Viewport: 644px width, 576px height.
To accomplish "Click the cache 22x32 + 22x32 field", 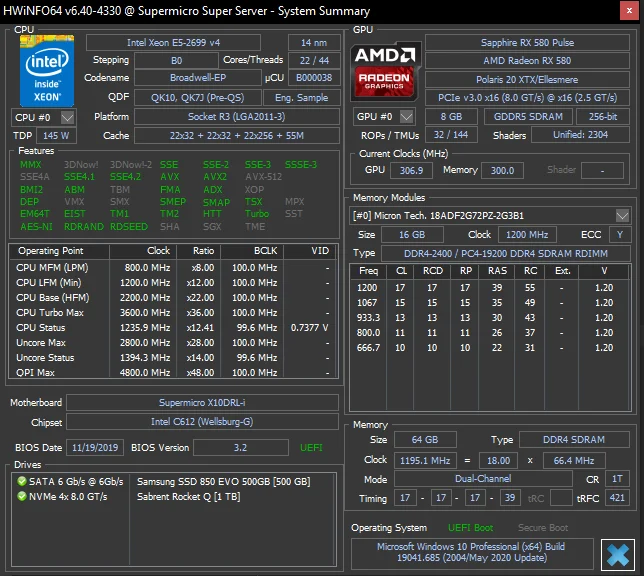I will click(237, 136).
